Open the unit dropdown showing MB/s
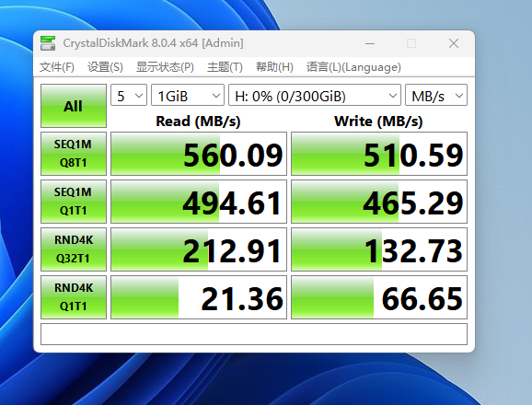 436,95
